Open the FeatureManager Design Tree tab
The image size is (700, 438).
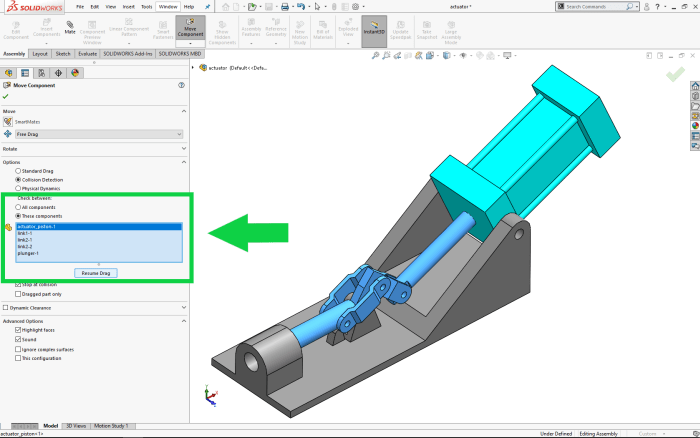tap(8, 73)
